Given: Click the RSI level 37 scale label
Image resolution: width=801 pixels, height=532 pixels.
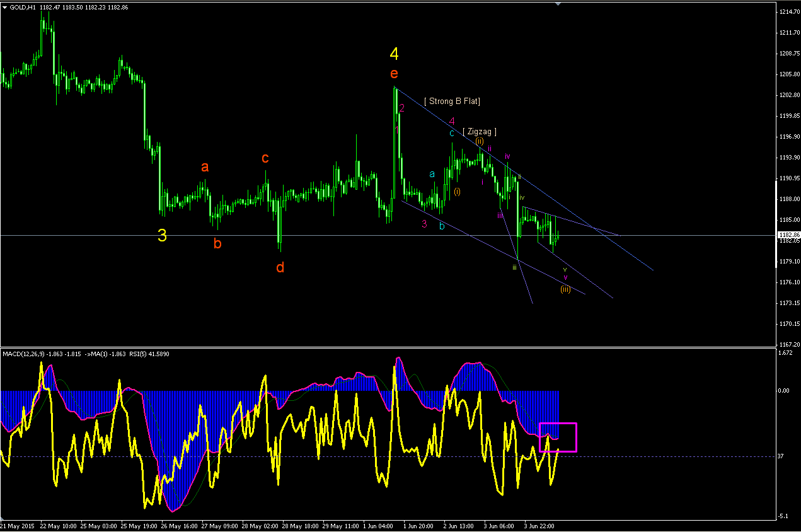Looking at the screenshot, I should (781, 456).
